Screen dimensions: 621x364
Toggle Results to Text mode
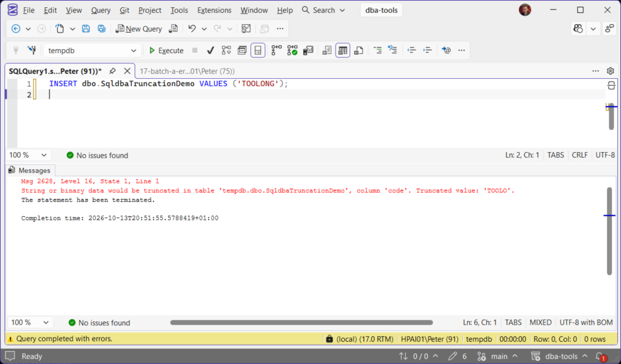coord(327,51)
